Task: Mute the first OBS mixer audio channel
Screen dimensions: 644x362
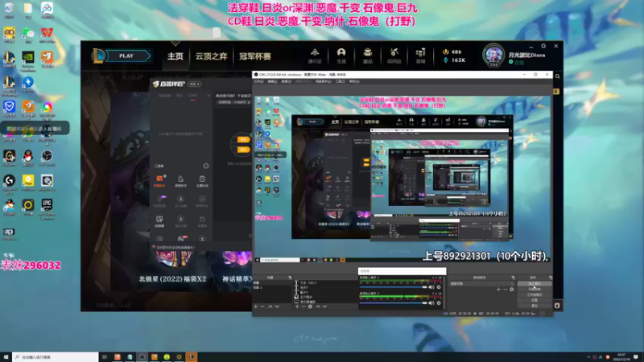Action: pyautogui.click(x=431, y=287)
